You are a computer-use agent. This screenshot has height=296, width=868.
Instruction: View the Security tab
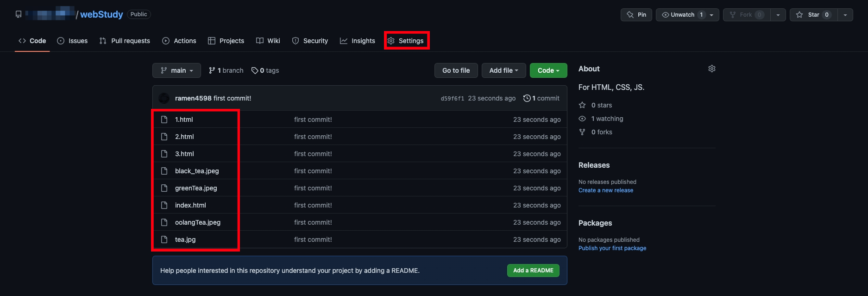pos(310,41)
